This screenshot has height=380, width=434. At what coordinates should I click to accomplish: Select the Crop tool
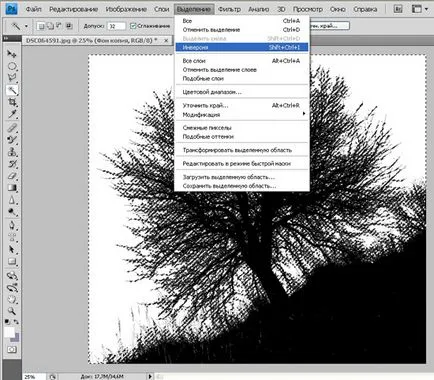tap(12, 102)
